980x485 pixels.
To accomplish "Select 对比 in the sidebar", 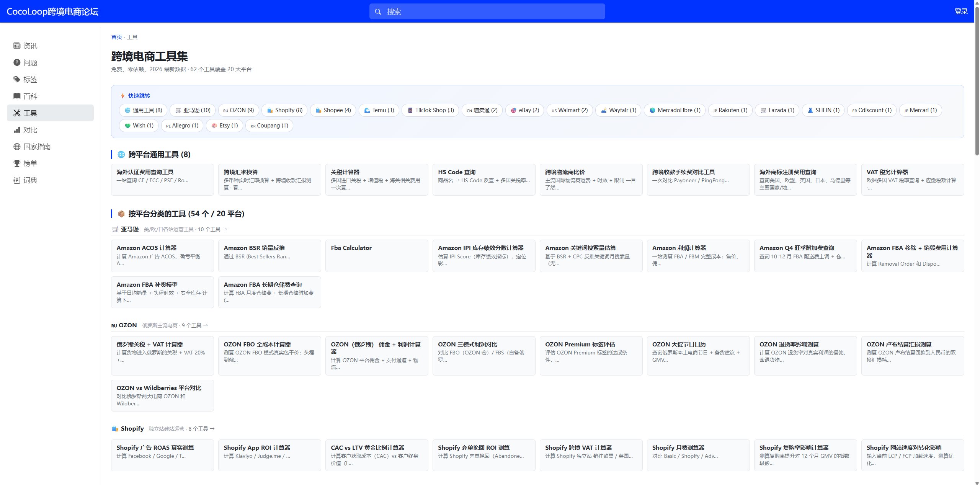I will [50, 130].
